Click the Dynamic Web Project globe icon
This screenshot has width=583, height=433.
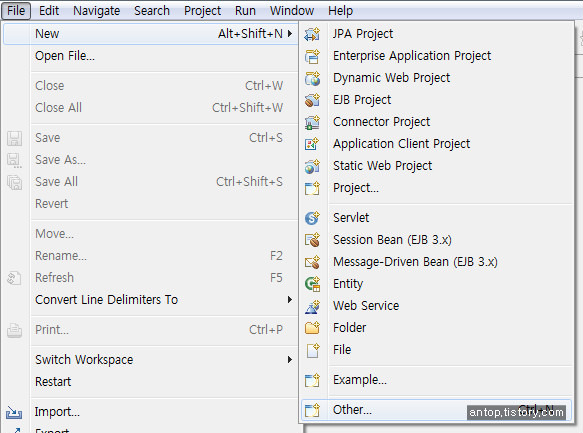click(312, 78)
